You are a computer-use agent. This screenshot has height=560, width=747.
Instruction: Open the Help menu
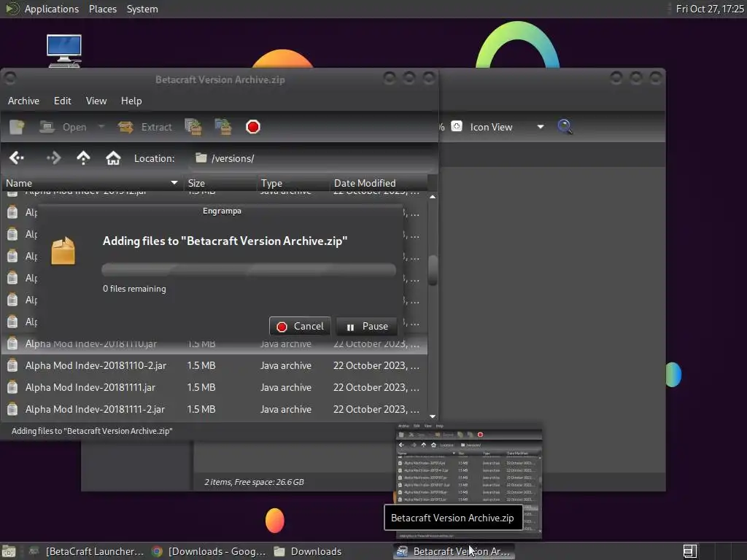coord(131,101)
